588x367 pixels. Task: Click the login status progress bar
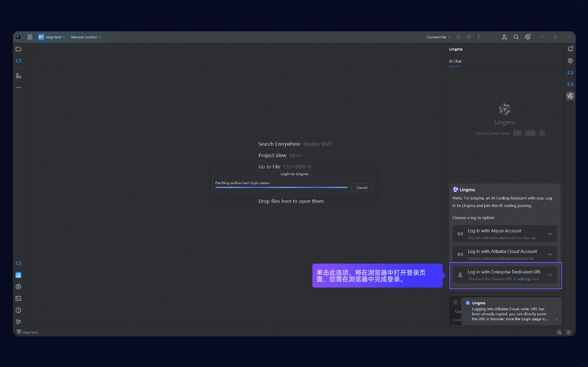[281, 187]
